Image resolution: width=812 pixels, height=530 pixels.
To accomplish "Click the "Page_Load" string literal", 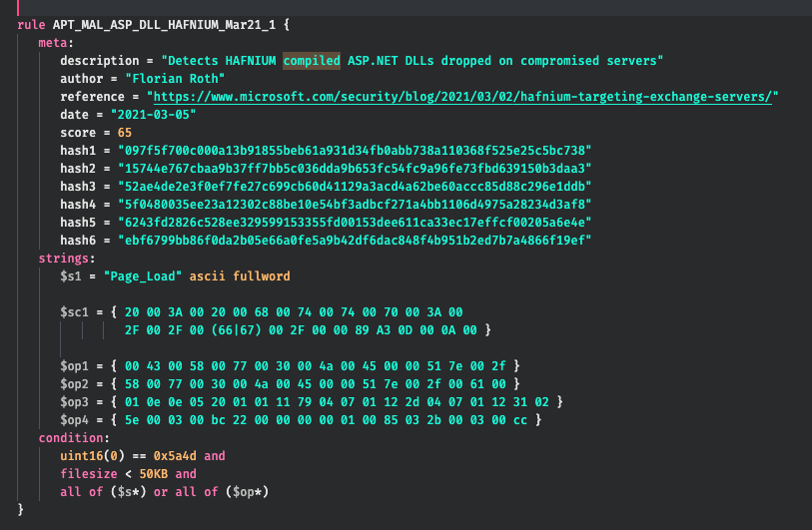I will pos(139,275).
